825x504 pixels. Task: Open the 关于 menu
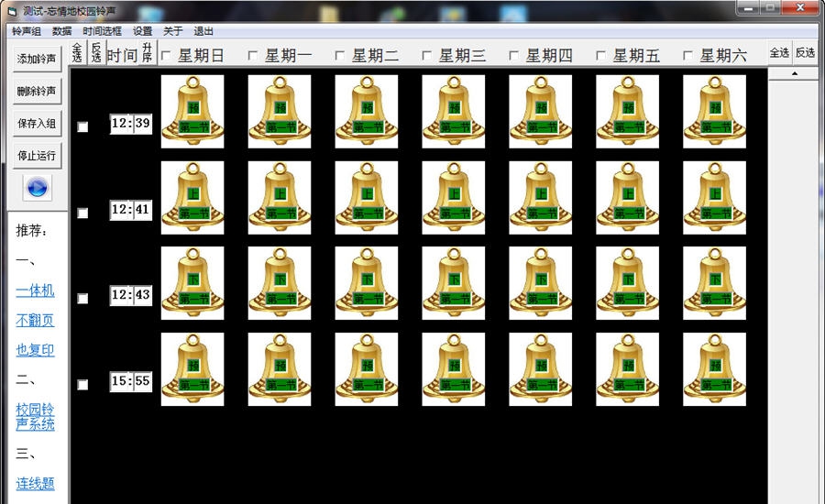172,31
